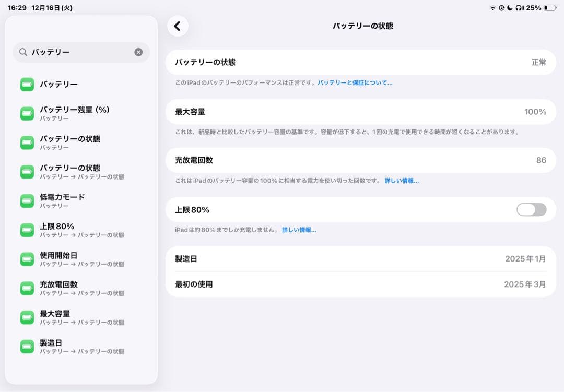Tap the Wi-Fi icon in the status bar
This screenshot has width=564, height=392.
[x=492, y=7]
